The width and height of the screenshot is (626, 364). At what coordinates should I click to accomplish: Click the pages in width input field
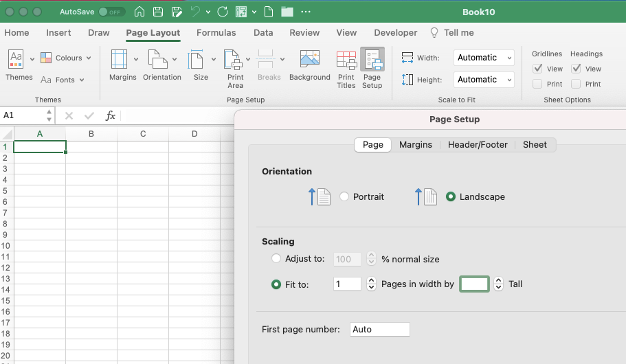point(347,284)
